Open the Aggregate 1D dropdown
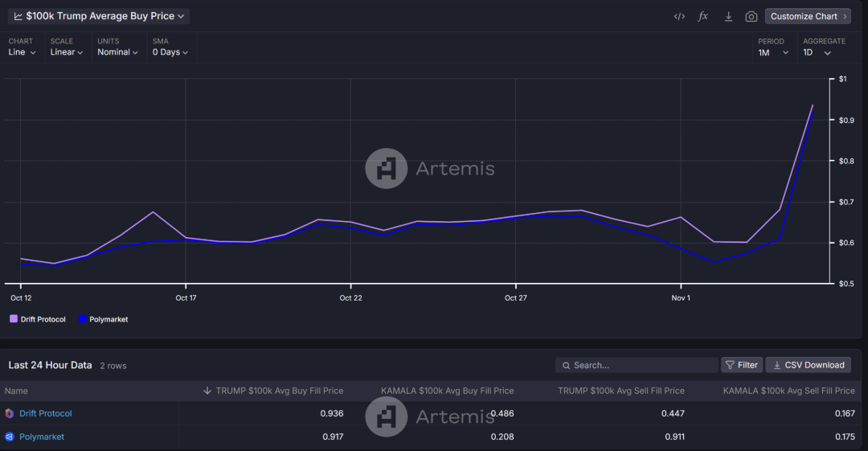868x451 pixels. (817, 52)
